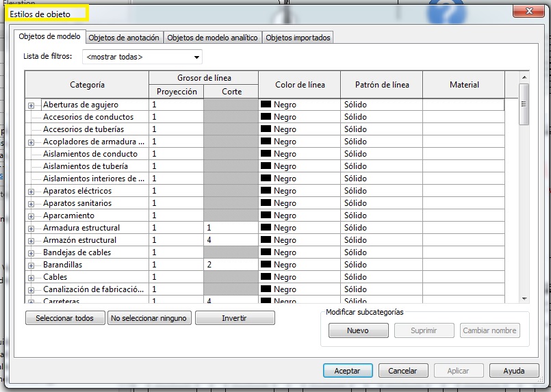Close the Estilos de objeto dialog window
The image size is (551, 392).
pyautogui.click(x=529, y=12)
